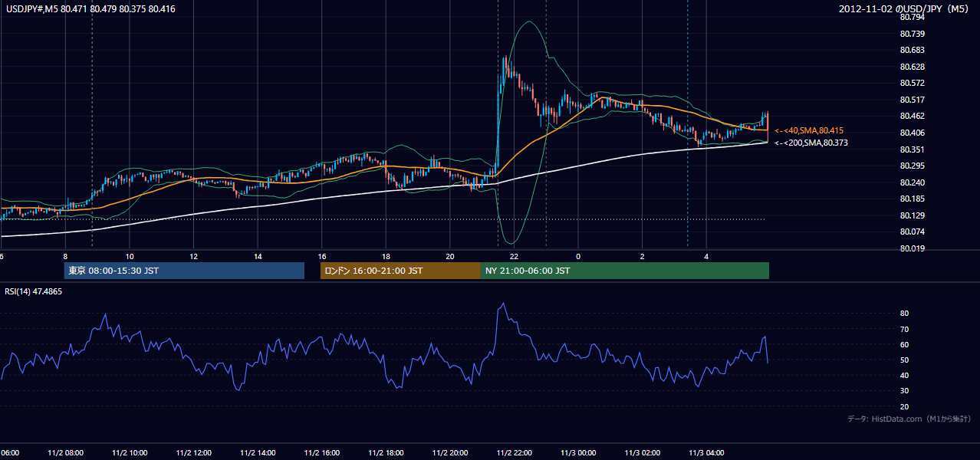The height and width of the screenshot is (460, 980).
Task: Click RSI scale value 70
Action: click(x=904, y=329)
